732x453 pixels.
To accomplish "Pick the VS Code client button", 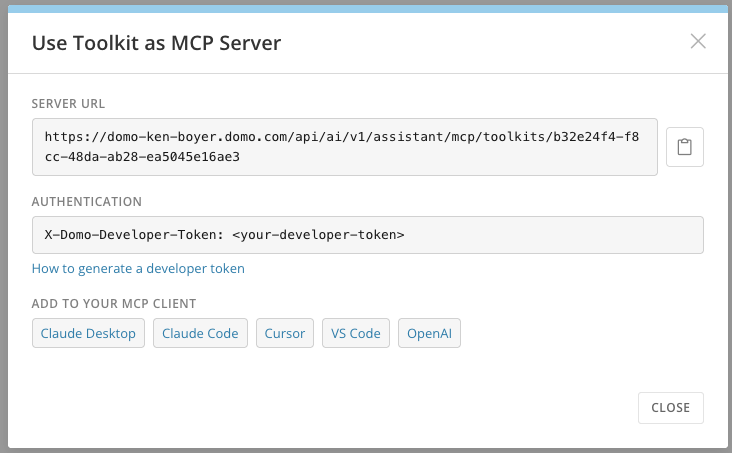I will [356, 333].
